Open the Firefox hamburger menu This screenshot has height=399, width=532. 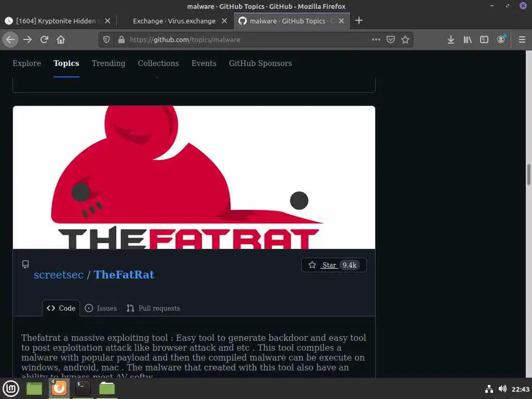(522, 39)
